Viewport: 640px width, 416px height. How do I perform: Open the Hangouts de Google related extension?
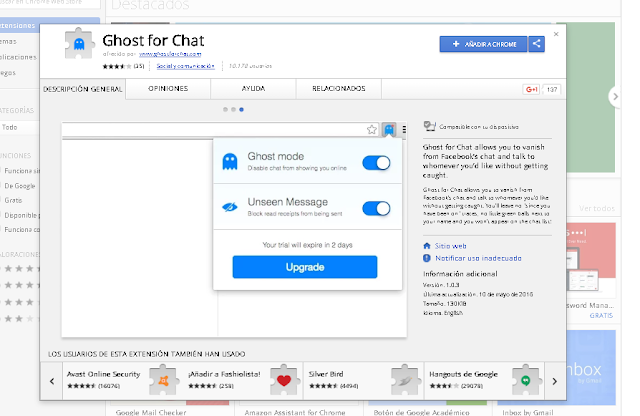tap(485, 381)
